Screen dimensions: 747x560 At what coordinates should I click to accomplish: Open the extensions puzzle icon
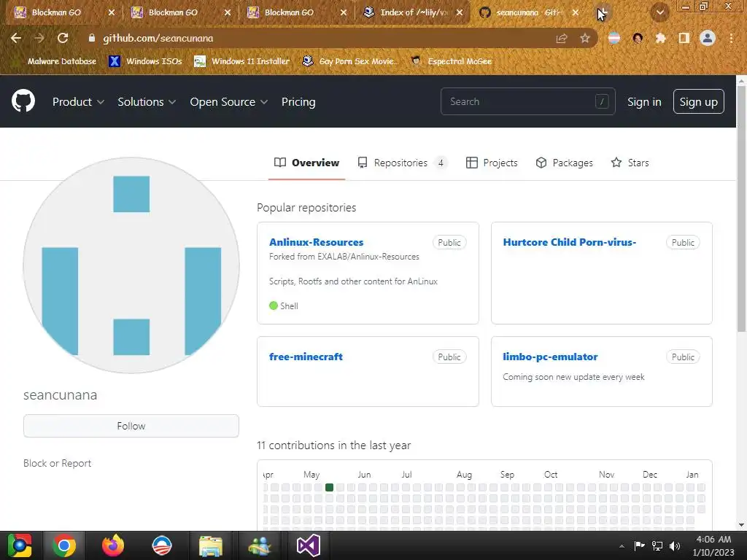click(661, 38)
